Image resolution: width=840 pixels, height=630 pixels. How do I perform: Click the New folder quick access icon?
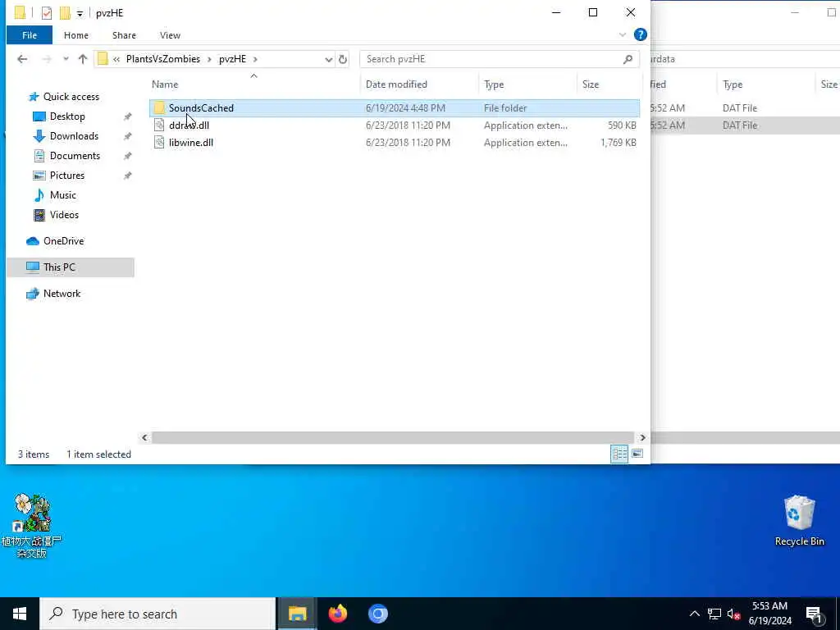(x=65, y=13)
